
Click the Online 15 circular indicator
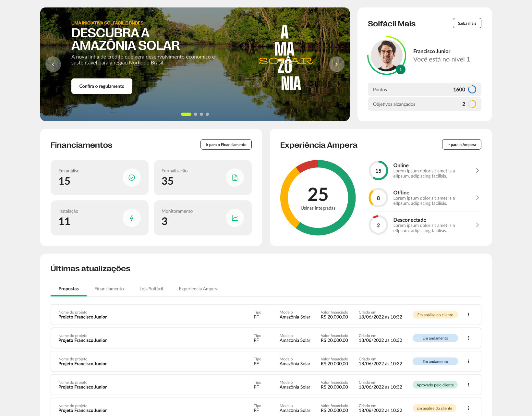[x=378, y=171]
